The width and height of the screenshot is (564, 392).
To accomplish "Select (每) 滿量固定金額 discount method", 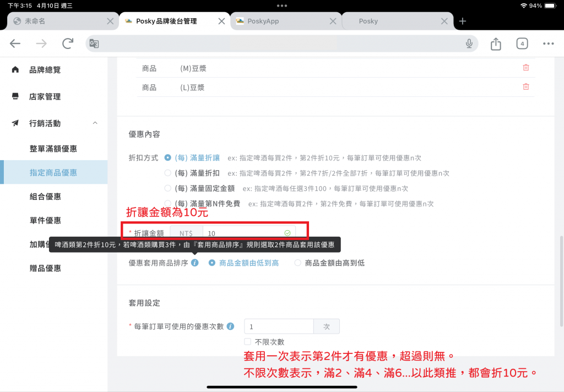I will point(167,188).
